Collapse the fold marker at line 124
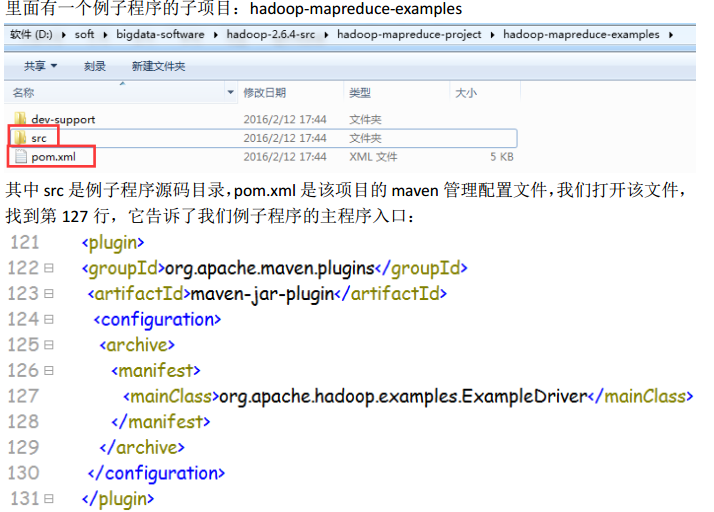 point(49,319)
